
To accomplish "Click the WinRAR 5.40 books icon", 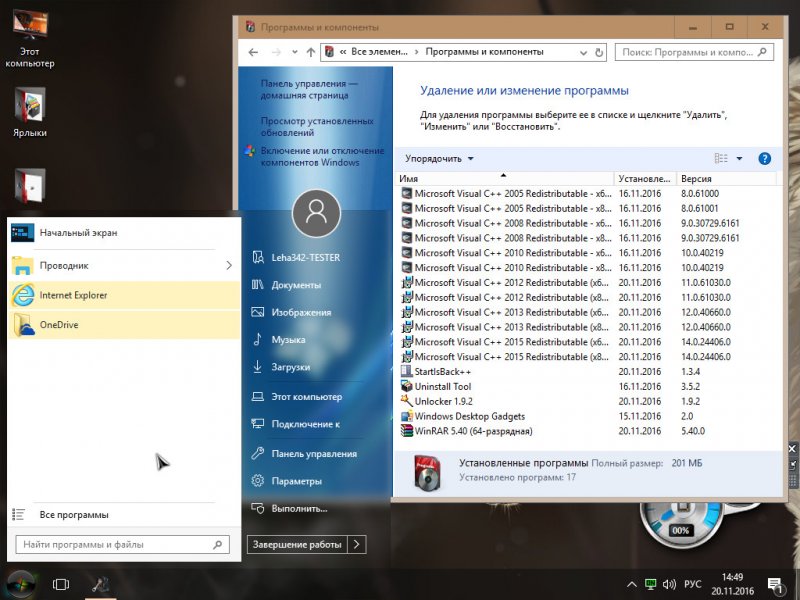I will [x=407, y=431].
